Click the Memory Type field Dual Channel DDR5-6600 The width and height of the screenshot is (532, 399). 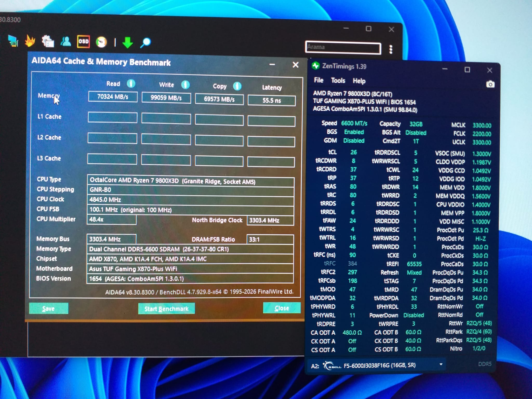(x=190, y=249)
